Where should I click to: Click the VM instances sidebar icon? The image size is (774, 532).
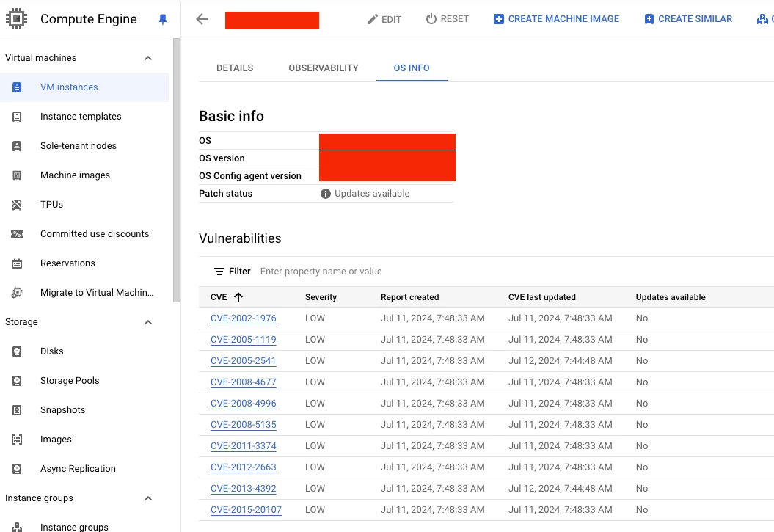(17, 87)
